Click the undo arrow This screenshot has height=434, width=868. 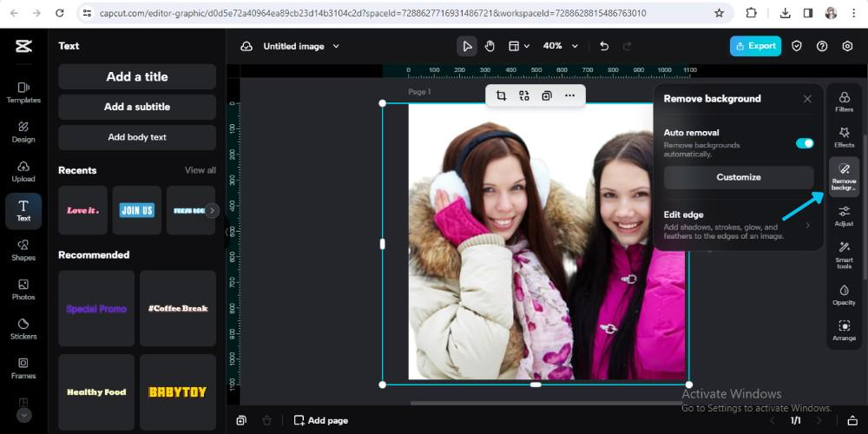[x=604, y=46]
